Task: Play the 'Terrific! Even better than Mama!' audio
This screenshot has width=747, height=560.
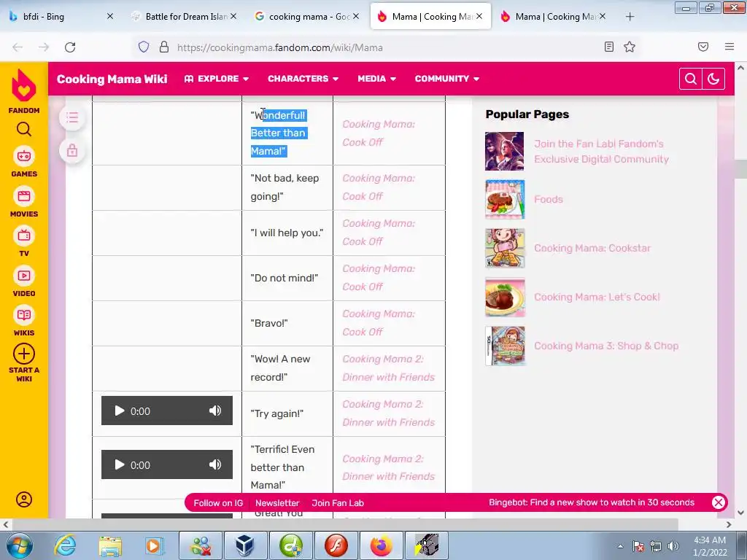Action: pyautogui.click(x=119, y=464)
